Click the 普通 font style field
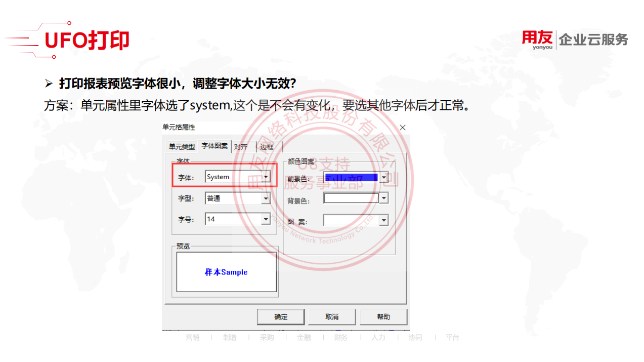644x362 pixels. click(x=233, y=198)
